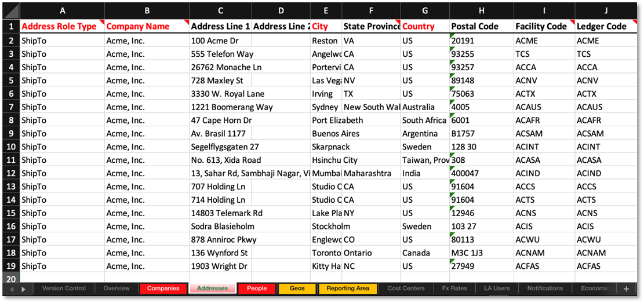Click cell with Segelflygsgaten 27
644x303 pixels.
click(220, 147)
